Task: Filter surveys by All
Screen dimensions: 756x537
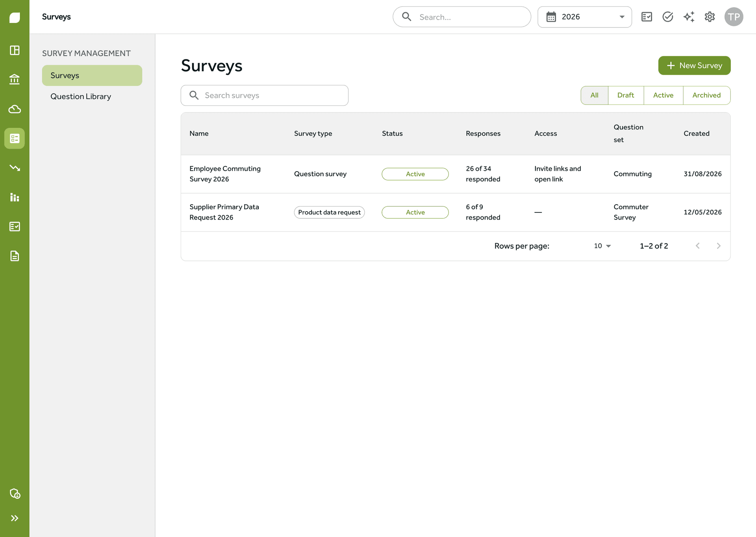Action: pos(594,95)
